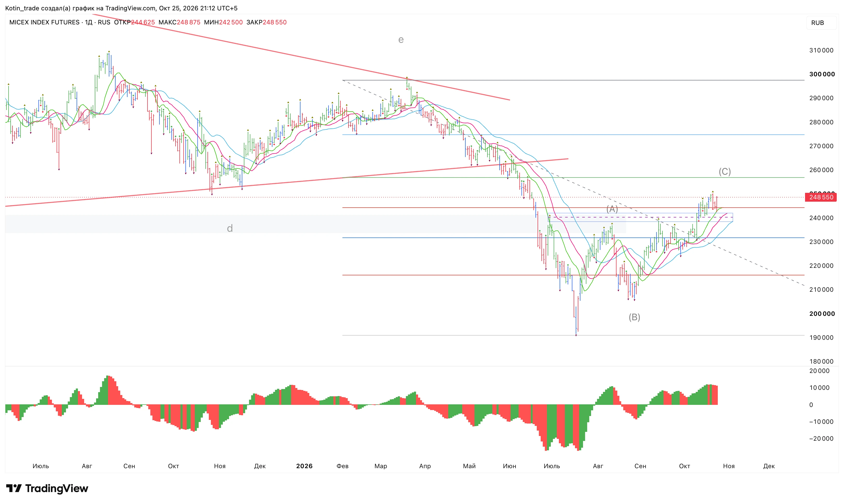
Task: Click the RUB currency button
Action: click(x=821, y=23)
